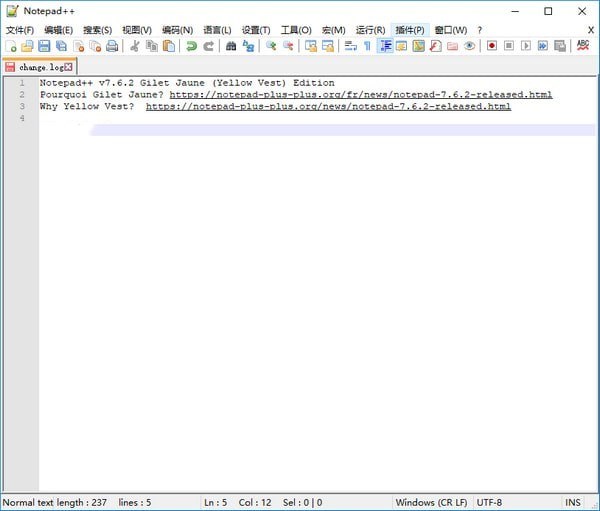Open Find with the binoculars icon
This screenshot has height=511, width=600.
pyautogui.click(x=231, y=46)
